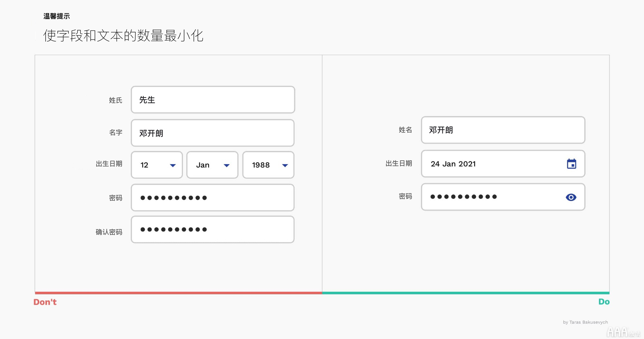Click the 姓名 label
Screen dimensions: 644x339
406,130
